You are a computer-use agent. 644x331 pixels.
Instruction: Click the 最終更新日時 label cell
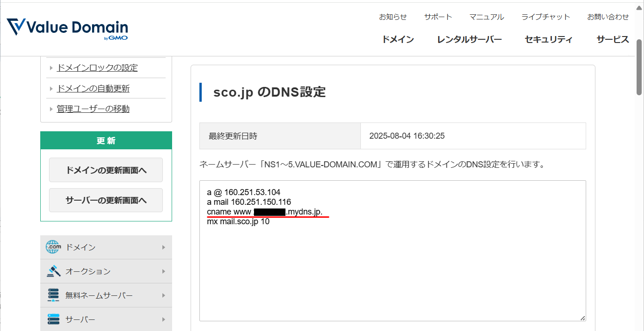280,136
